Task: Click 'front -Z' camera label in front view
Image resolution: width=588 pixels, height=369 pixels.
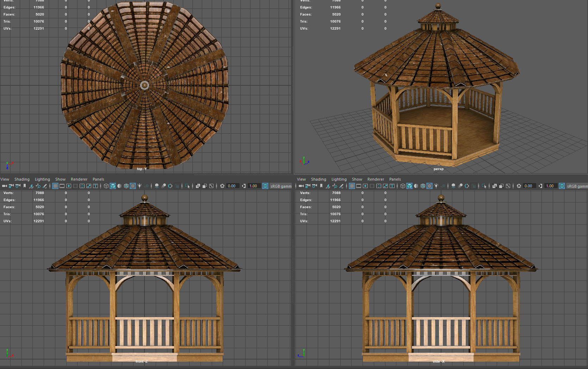Action: click(141, 362)
